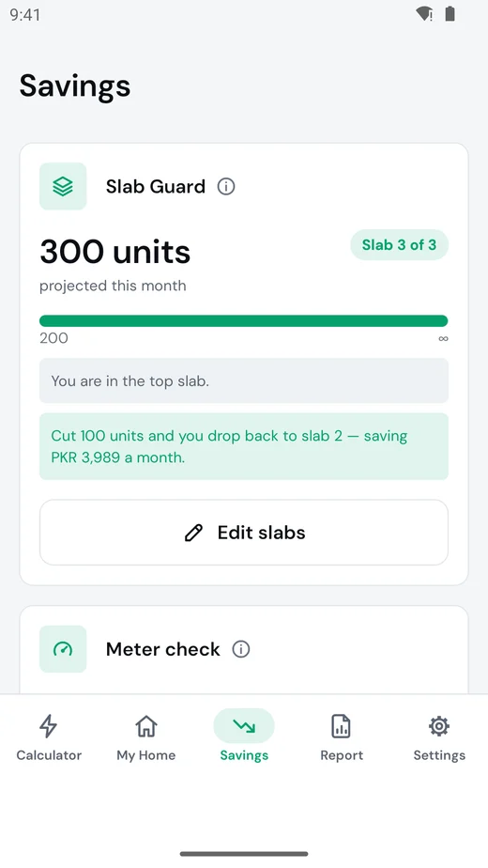Select the Savings trend arrow icon
This screenshot has height=868, width=488.
[244, 726]
